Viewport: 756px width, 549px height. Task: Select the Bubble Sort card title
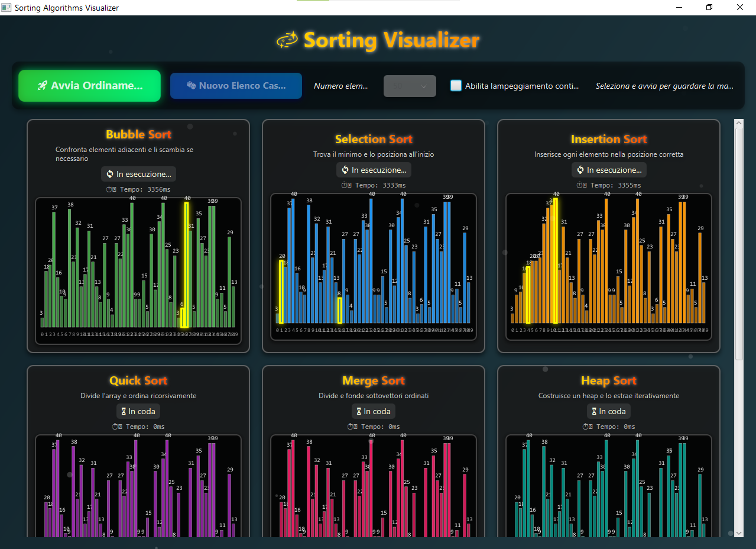(x=138, y=134)
